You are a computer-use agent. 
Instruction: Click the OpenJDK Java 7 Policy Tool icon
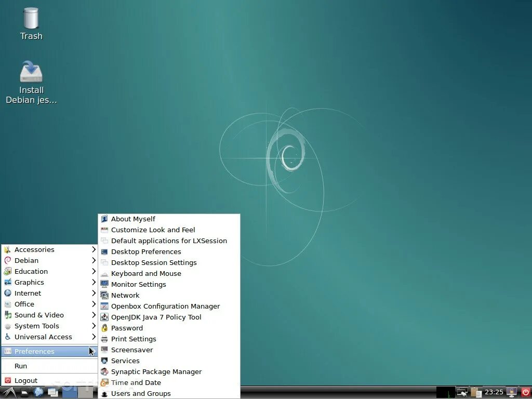coord(104,317)
